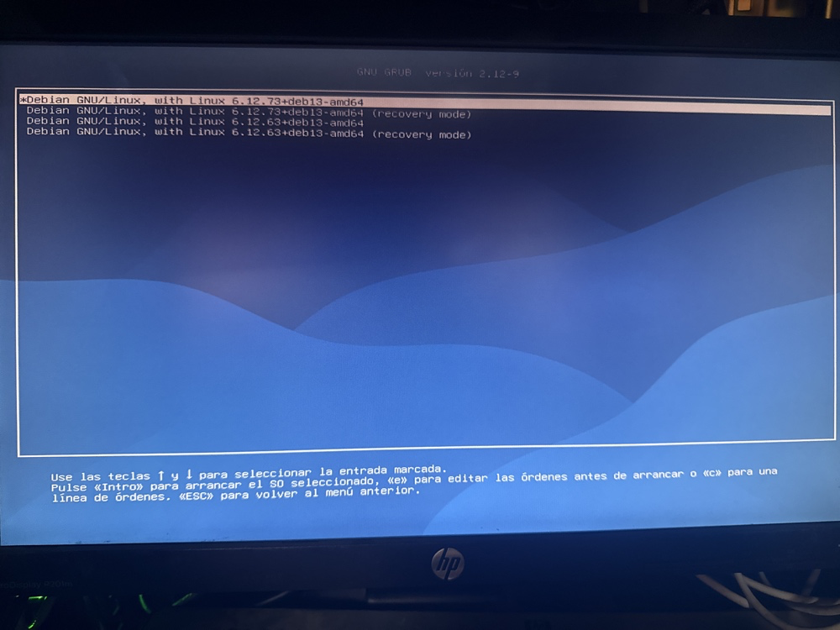Click the up arrow symbol in help text

tap(160, 476)
